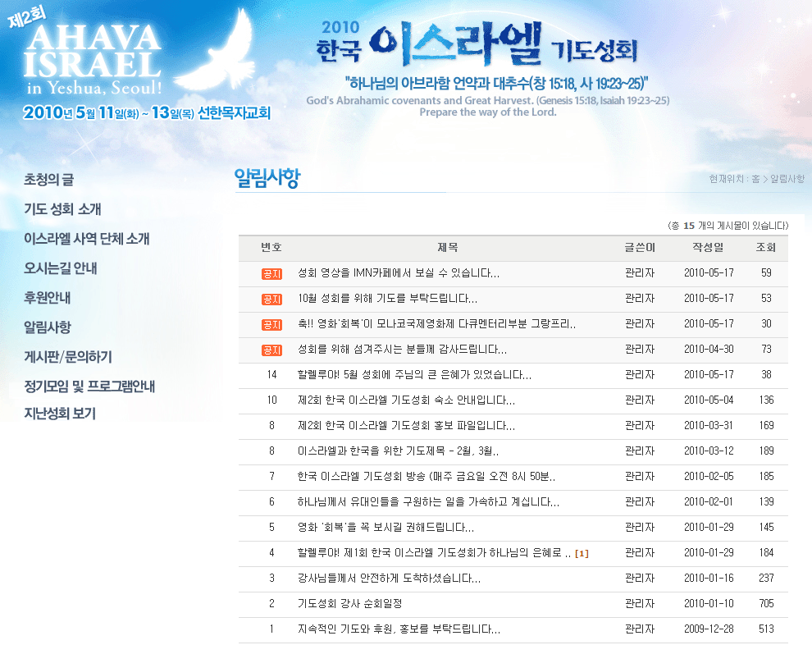This screenshot has height=645, width=812.
Task: Open the 후원안내 sidebar item
Action: click(47, 298)
